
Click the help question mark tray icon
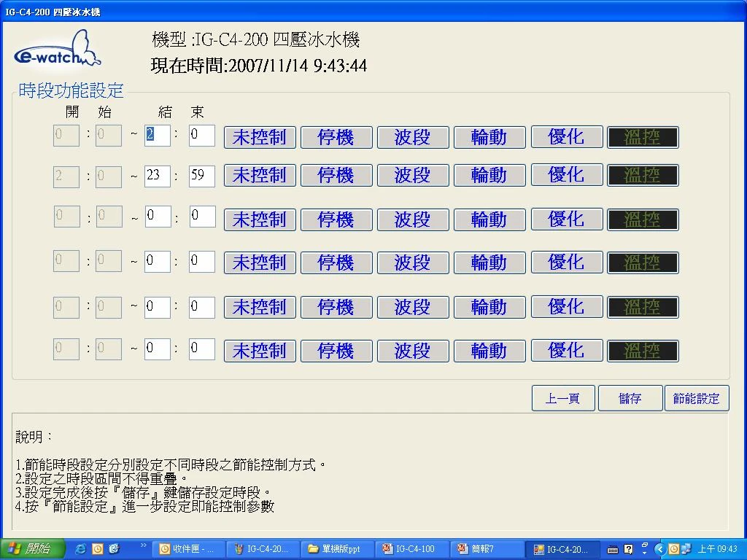pyautogui.click(x=629, y=549)
